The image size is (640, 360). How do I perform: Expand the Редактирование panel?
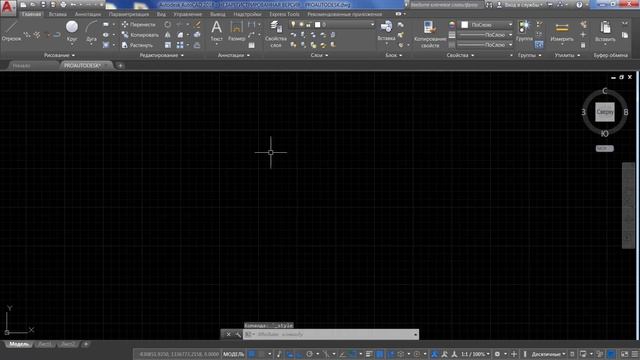pos(162,55)
